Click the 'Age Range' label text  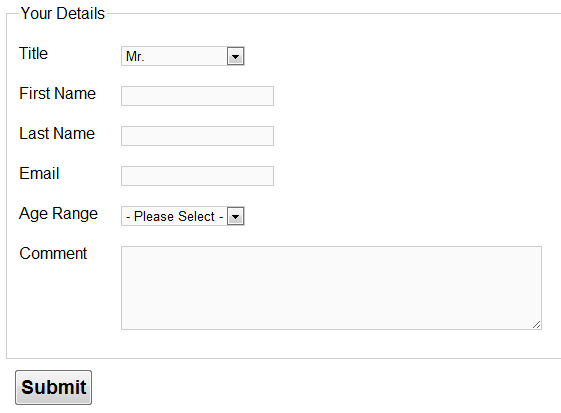(58, 214)
